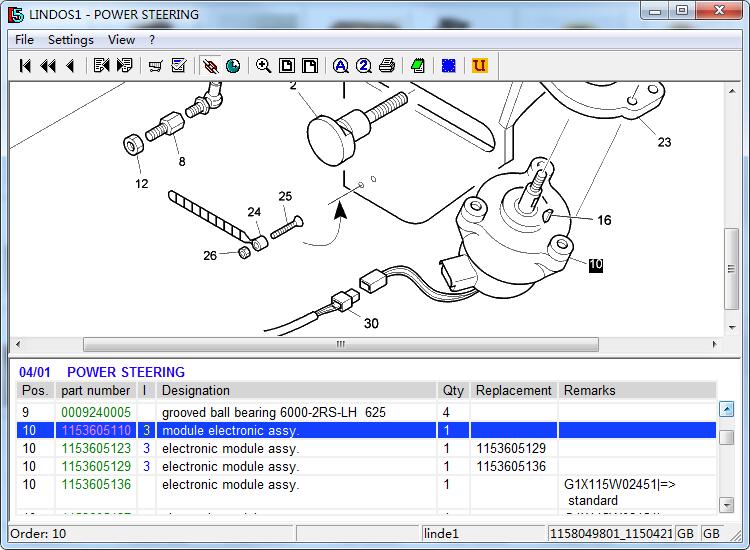This screenshot has height=550, width=750.
Task: Click callout number 23 in diagram
Action: (664, 142)
